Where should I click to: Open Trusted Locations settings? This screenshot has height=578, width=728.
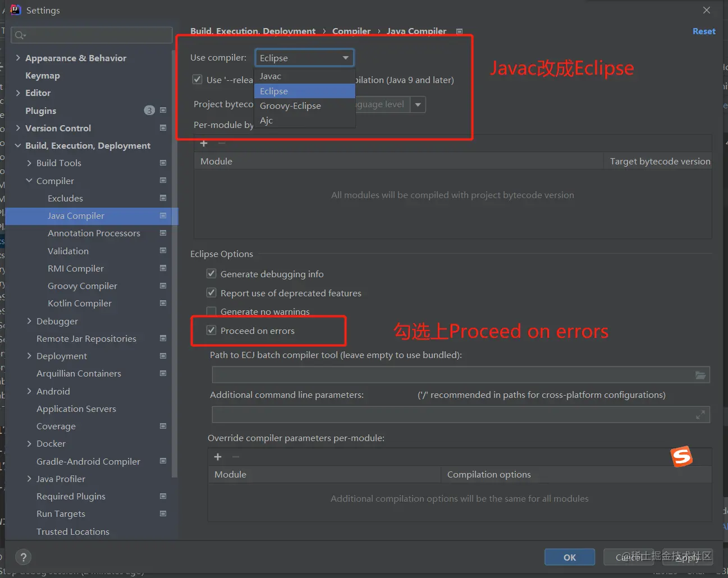73,531
